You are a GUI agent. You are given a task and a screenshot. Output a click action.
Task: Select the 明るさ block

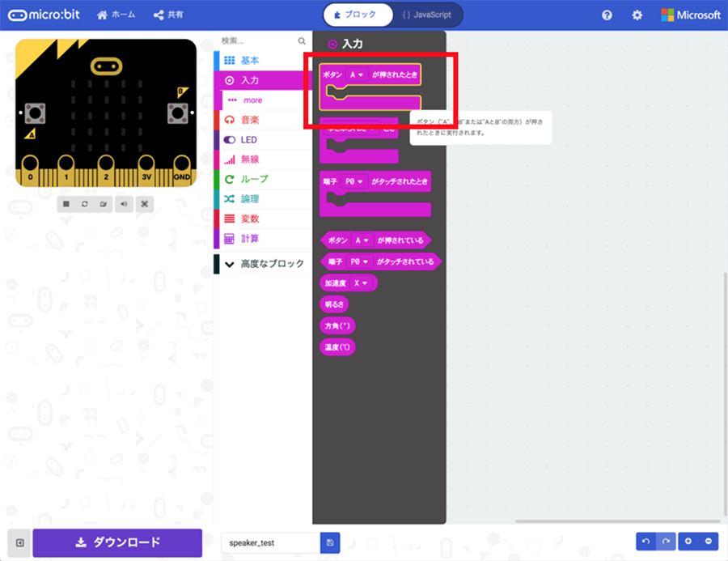334,304
